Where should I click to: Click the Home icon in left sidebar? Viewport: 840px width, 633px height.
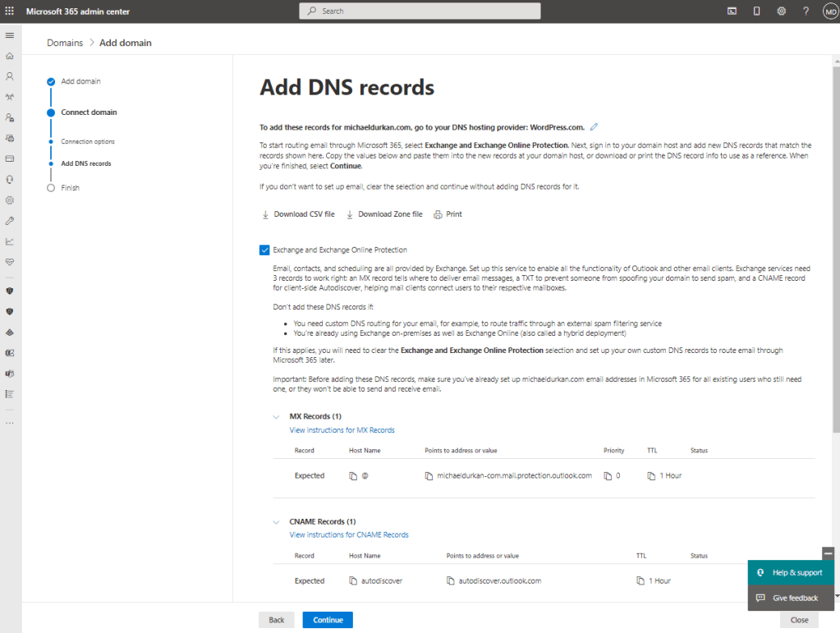click(10, 56)
